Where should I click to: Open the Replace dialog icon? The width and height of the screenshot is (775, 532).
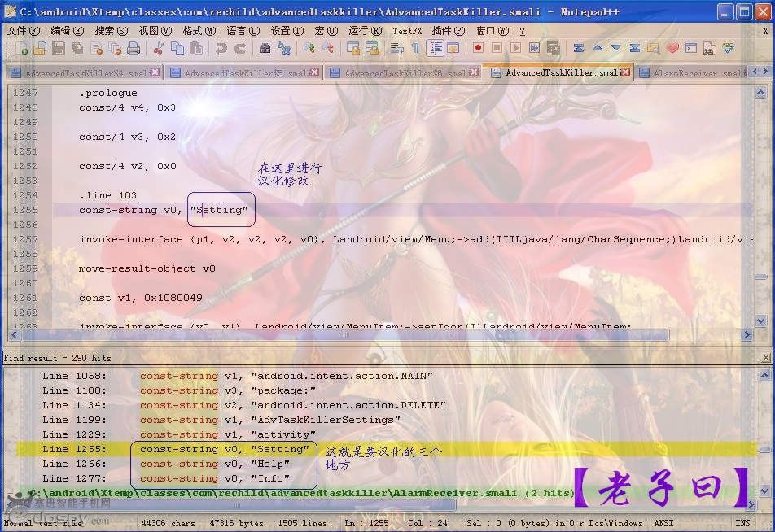click(x=283, y=49)
